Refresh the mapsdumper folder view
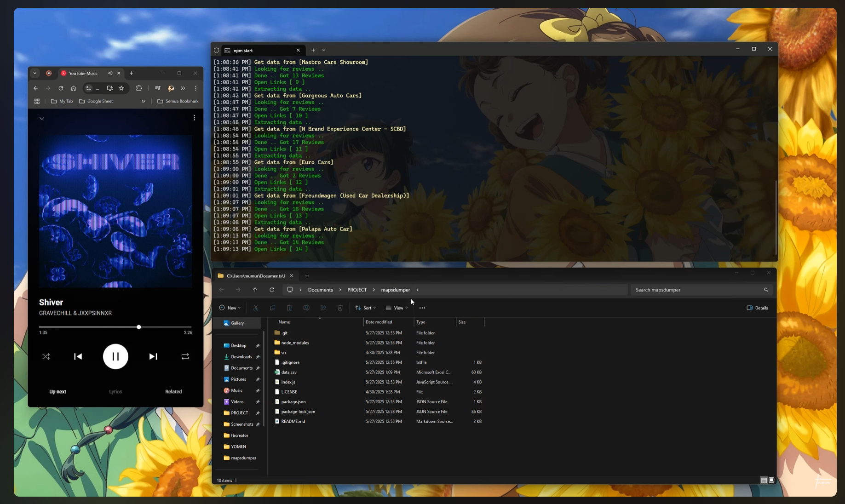Screen dimensions: 845x504 click(272, 290)
